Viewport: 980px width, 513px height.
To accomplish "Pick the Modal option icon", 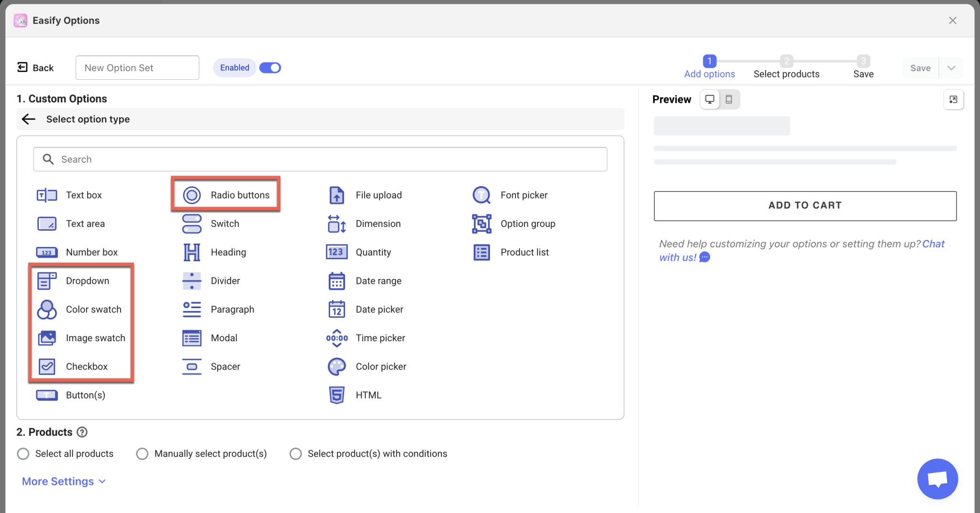I will click(192, 338).
